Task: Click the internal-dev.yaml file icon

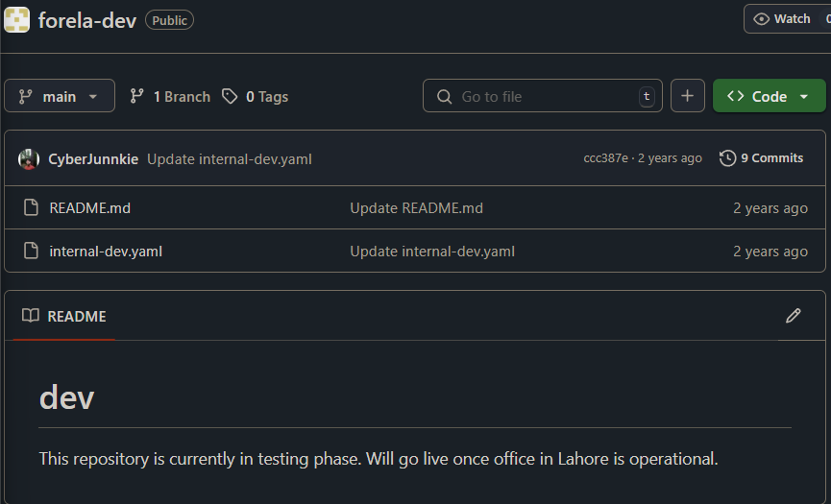Action: [x=32, y=251]
